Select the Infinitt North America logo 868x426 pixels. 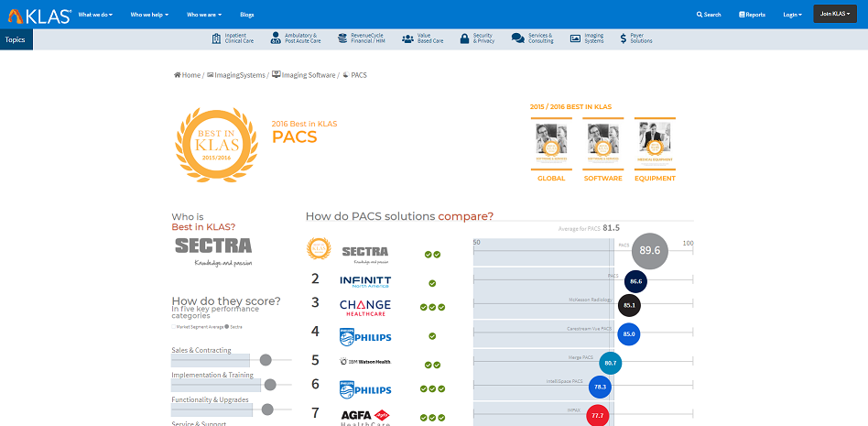coord(365,281)
